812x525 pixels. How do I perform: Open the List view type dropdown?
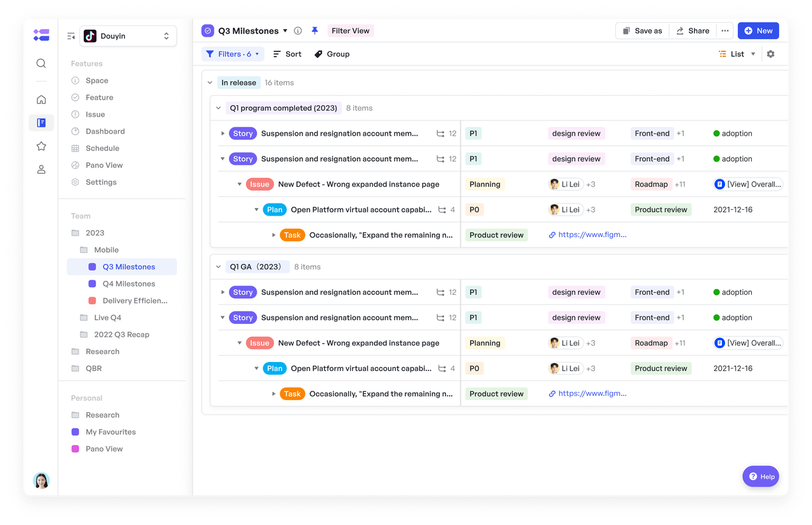(737, 54)
